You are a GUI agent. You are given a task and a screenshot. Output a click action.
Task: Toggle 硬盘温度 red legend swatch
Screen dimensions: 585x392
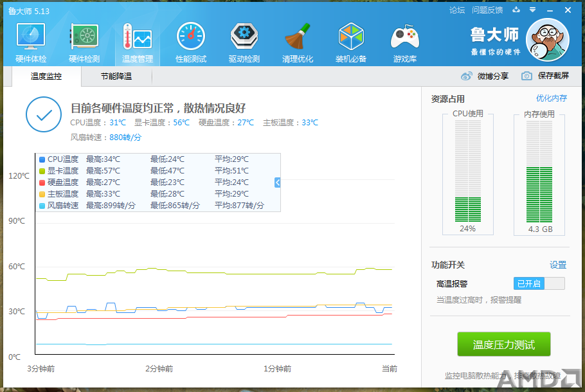pyautogui.click(x=42, y=183)
